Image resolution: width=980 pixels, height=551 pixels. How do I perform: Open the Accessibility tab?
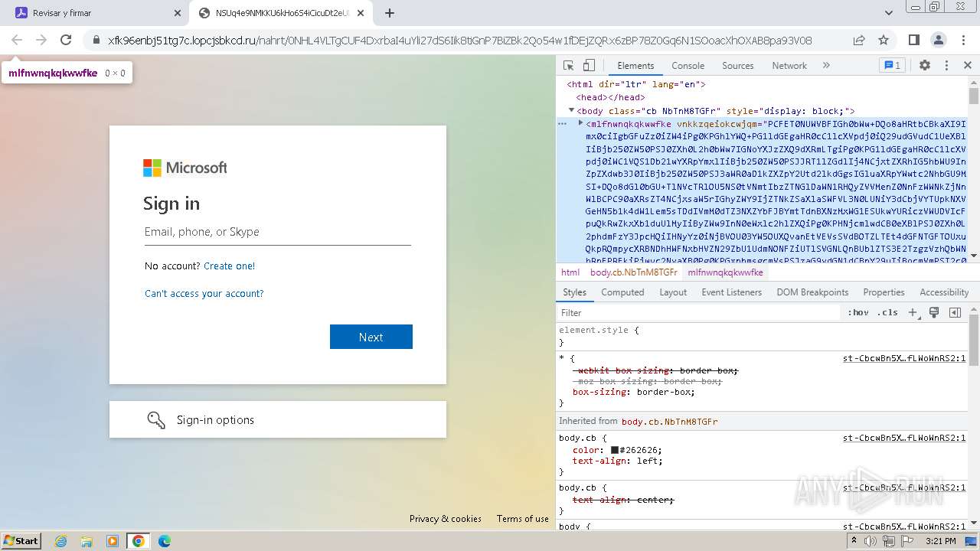pos(944,292)
